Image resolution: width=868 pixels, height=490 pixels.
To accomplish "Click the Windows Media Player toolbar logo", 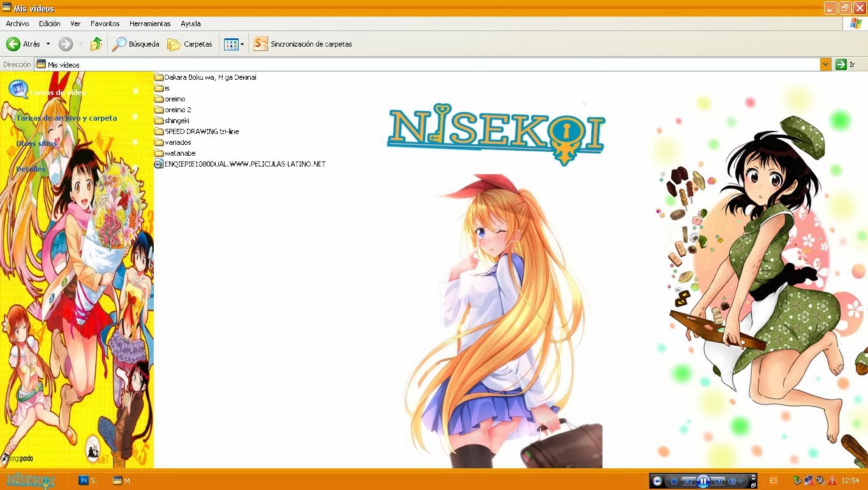I will pyautogui.click(x=657, y=481).
